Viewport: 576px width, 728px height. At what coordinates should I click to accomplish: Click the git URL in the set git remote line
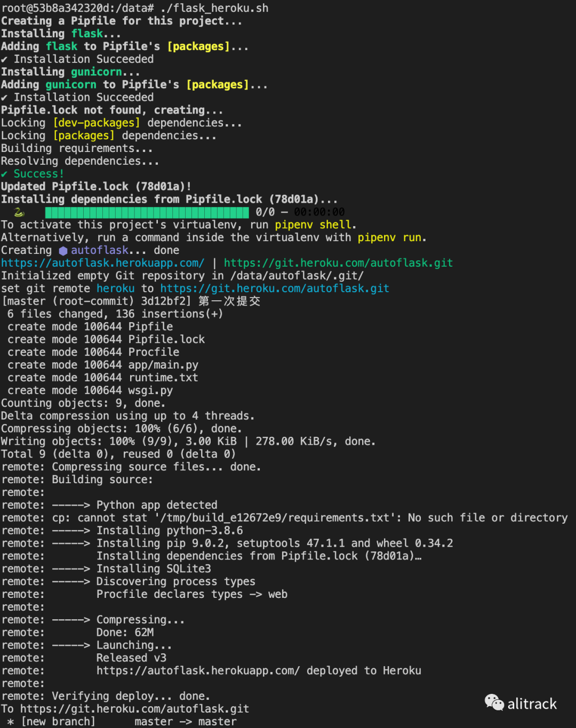[x=275, y=289]
